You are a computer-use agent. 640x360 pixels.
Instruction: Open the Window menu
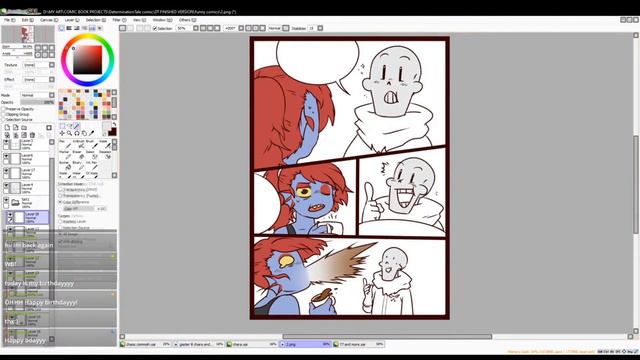(161, 20)
